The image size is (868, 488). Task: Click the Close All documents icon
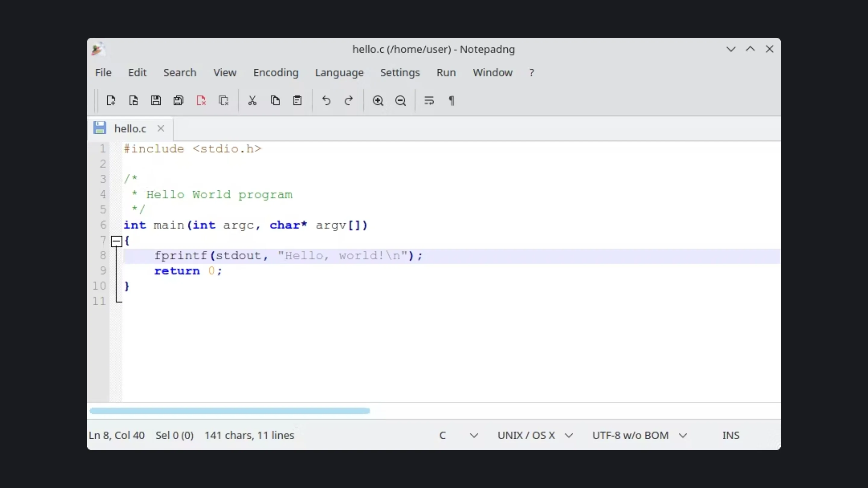tap(223, 100)
